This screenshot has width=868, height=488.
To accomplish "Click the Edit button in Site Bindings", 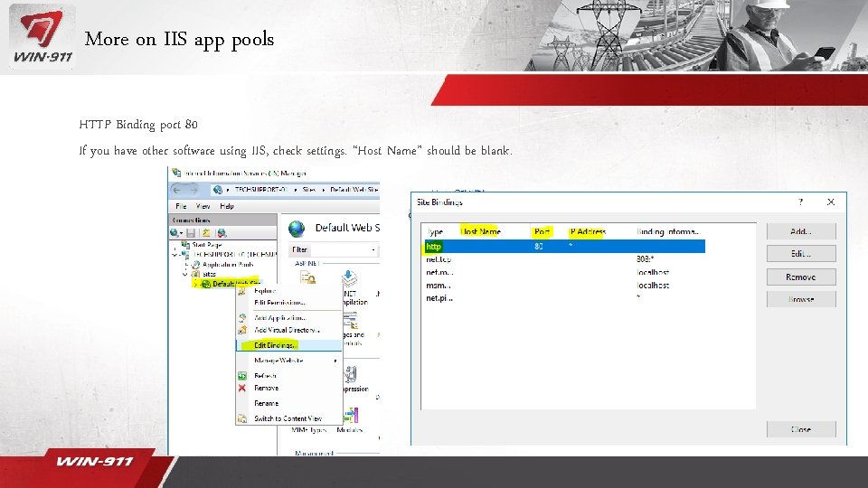I will tap(801, 254).
